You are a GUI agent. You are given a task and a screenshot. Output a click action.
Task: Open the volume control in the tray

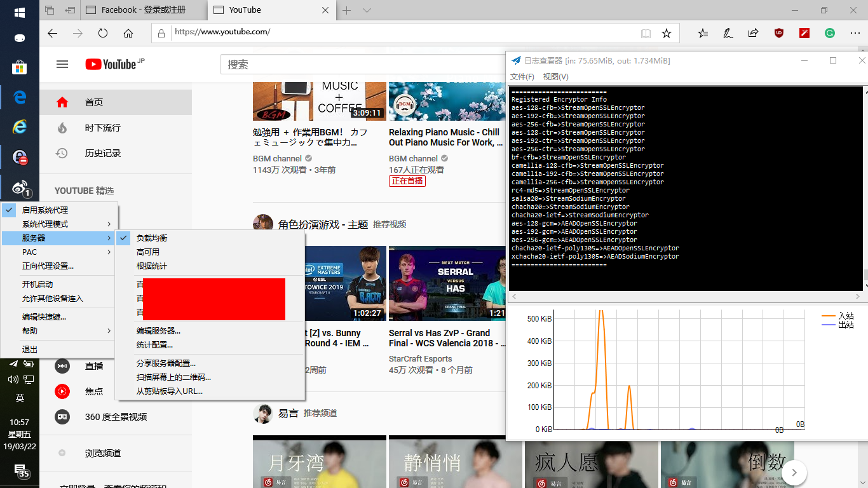click(x=13, y=379)
